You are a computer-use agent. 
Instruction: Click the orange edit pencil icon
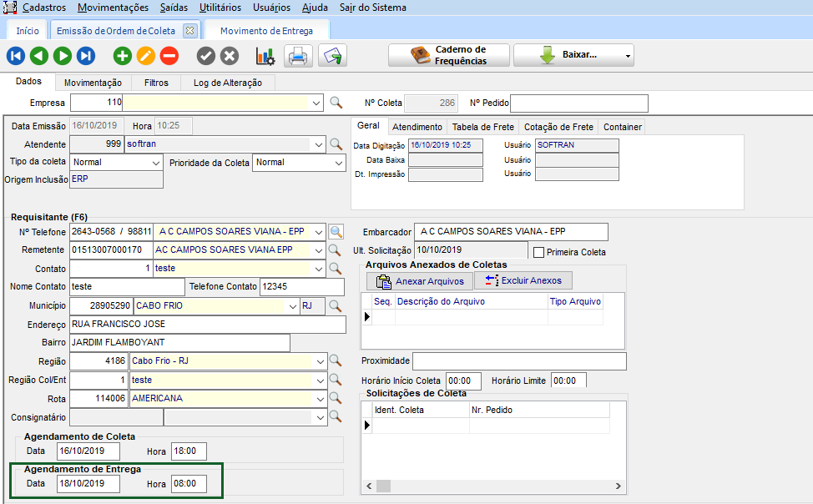(x=146, y=56)
